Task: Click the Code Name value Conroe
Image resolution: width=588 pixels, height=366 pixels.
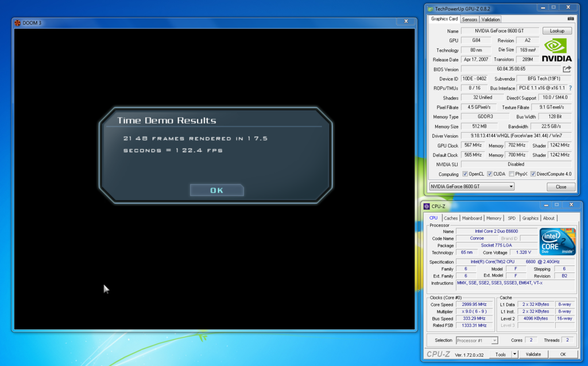Action: (477, 238)
